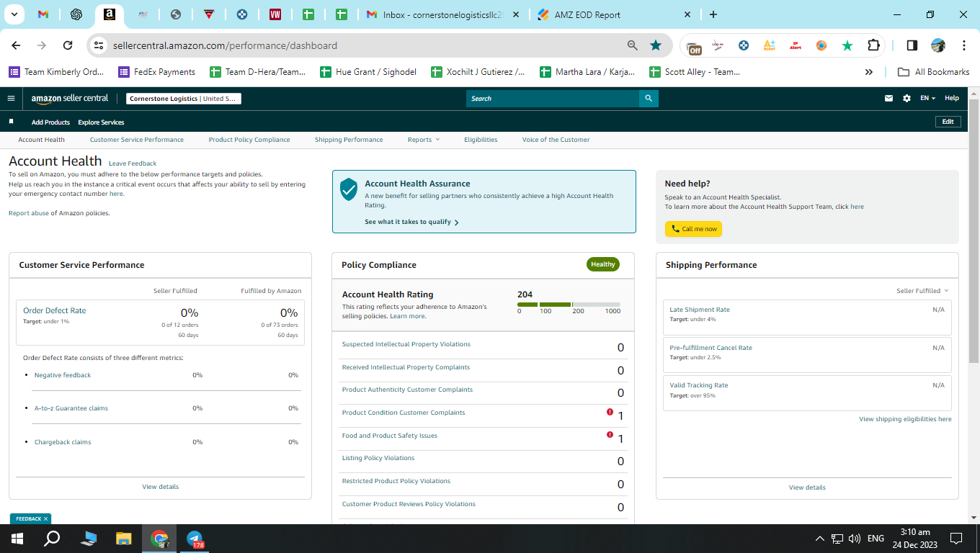The height and width of the screenshot is (553, 980).
Task: Open the Seller Central hamburger menu
Action: (11, 99)
